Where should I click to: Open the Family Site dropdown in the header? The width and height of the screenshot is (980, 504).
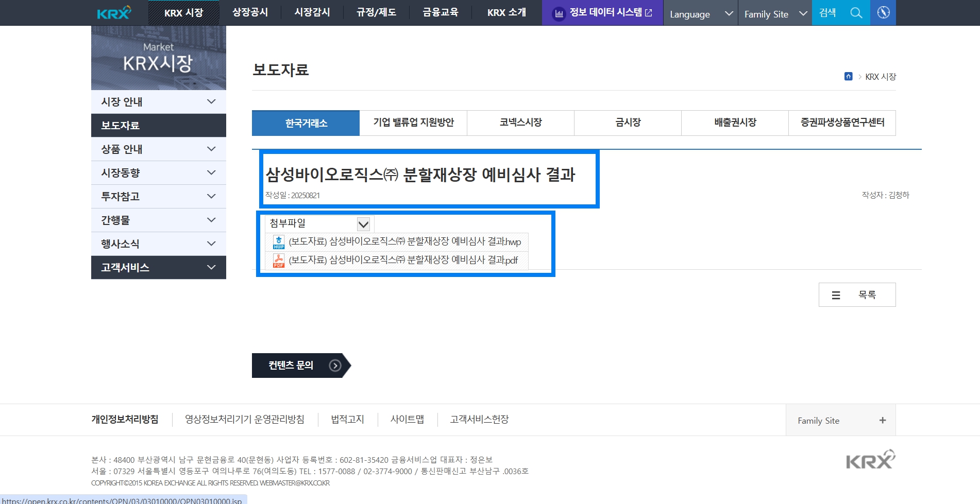[x=775, y=13]
